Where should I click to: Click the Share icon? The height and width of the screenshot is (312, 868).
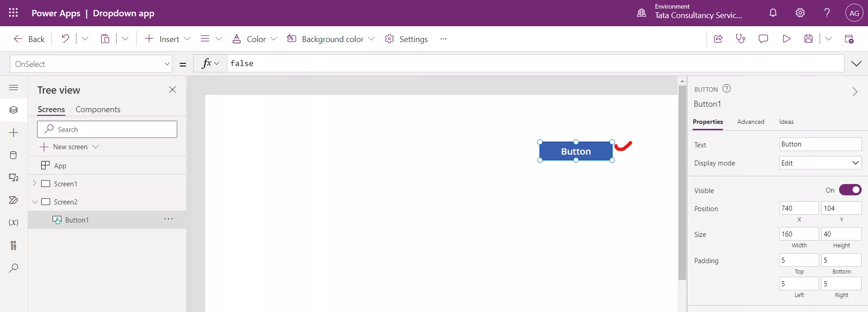click(x=718, y=39)
